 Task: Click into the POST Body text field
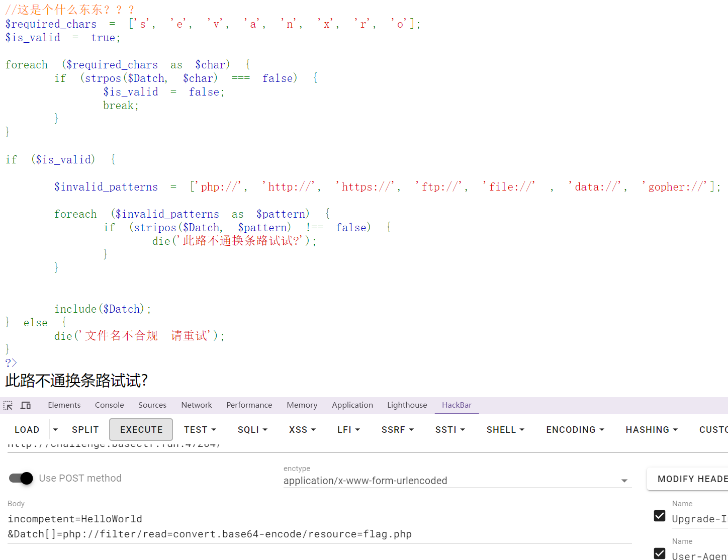coord(320,526)
